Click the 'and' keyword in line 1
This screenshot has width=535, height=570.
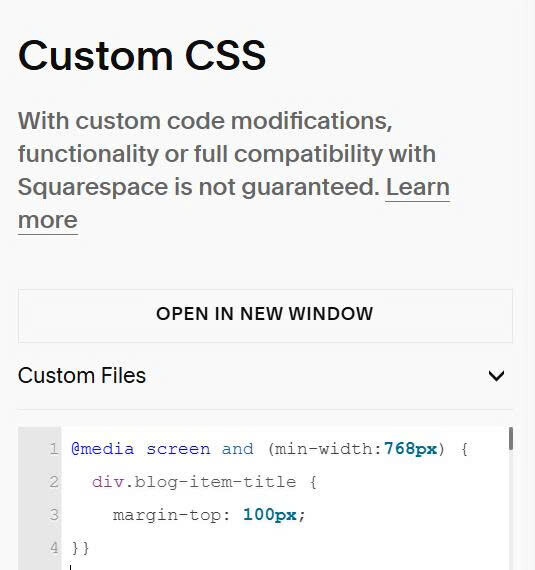[237, 449]
